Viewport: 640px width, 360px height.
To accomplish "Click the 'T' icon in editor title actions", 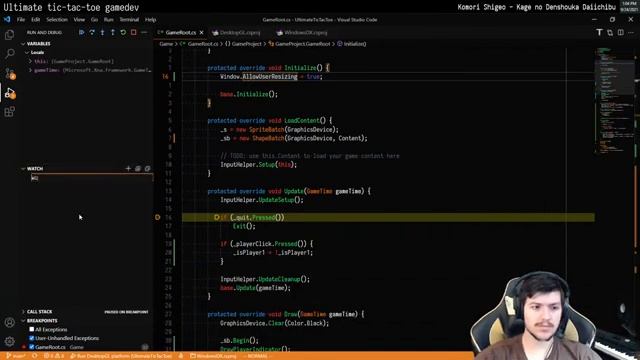I will click(x=599, y=32).
